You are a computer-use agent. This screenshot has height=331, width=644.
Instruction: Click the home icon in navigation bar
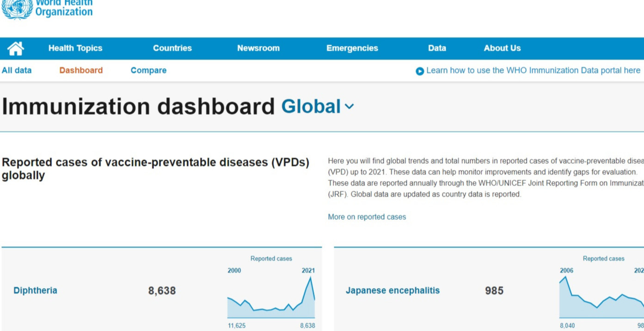click(15, 48)
